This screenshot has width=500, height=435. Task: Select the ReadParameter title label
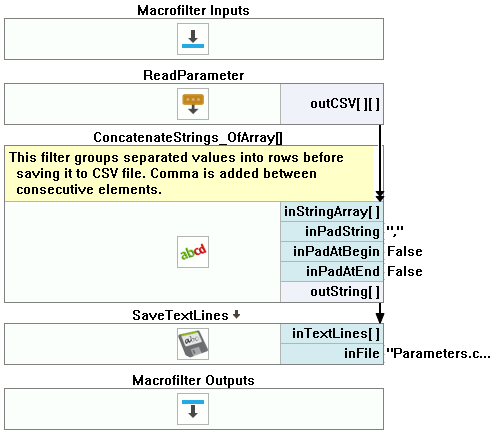pyautogui.click(x=194, y=75)
